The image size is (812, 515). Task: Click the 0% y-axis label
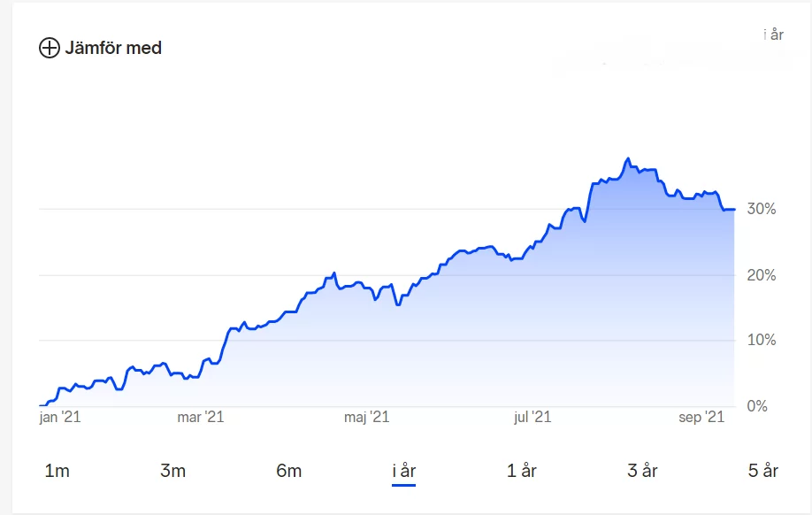click(757, 406)
